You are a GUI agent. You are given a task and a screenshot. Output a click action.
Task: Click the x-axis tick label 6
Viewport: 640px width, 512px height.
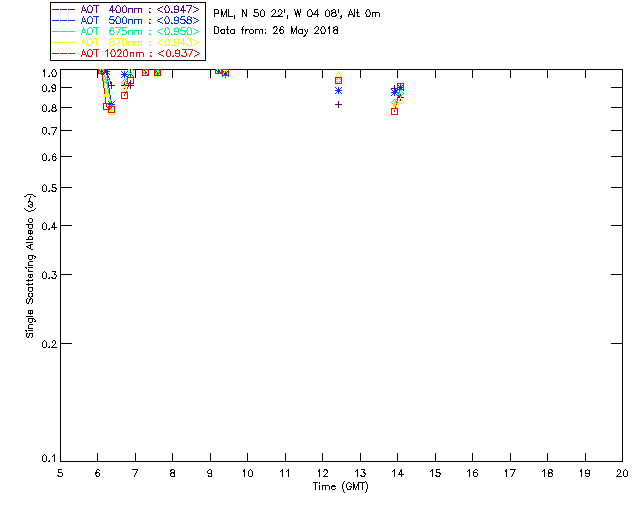(98, 473)
